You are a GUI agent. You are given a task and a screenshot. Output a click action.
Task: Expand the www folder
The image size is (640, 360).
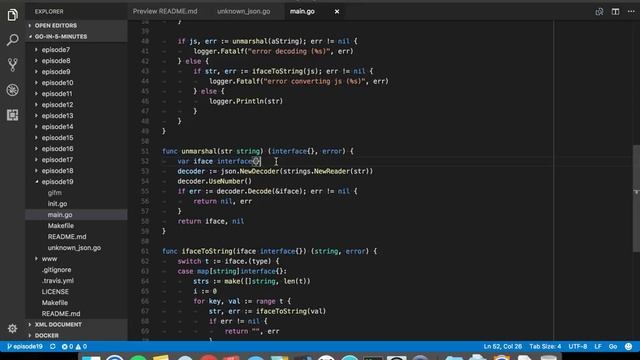tap(49, 259)
